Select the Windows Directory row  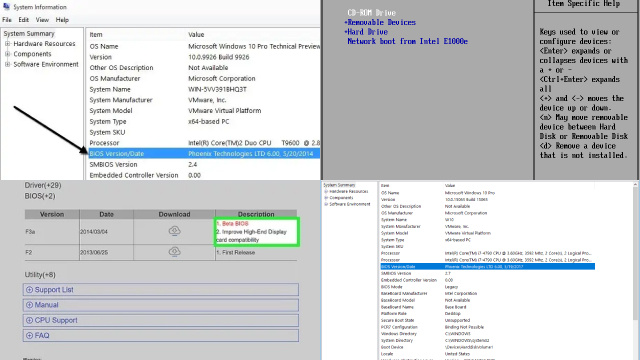(487, 333)
